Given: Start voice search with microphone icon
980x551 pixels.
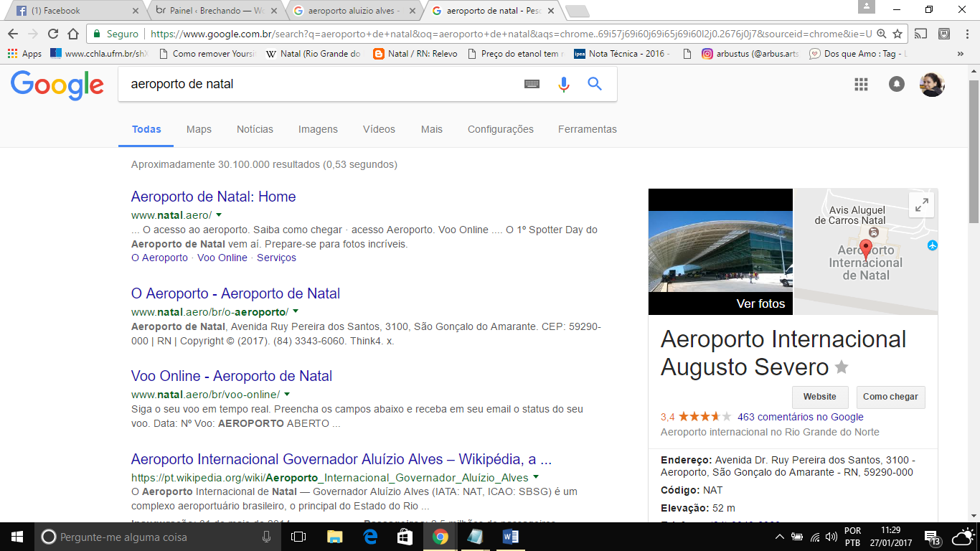Looking at the screenshot, I should click(x=564, y=84).
